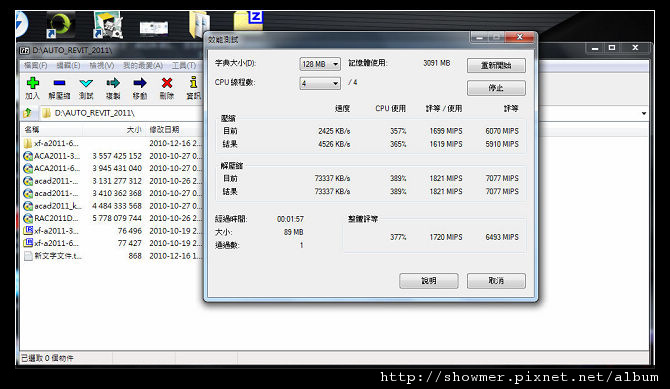670x389 pixels.
Task: Select the acad2011_k... file icon
Action: coord(28,206)
